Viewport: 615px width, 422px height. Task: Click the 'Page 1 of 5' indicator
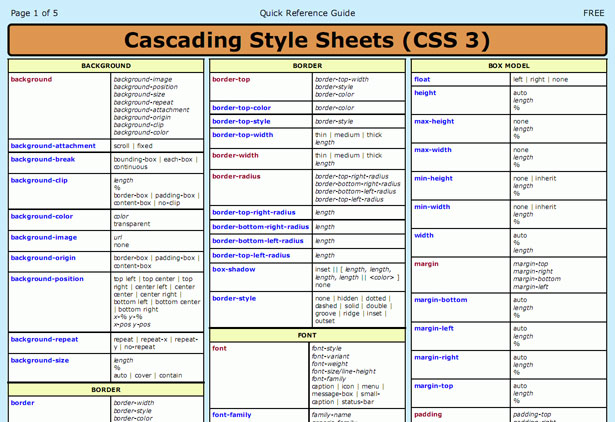click(35, 13)
